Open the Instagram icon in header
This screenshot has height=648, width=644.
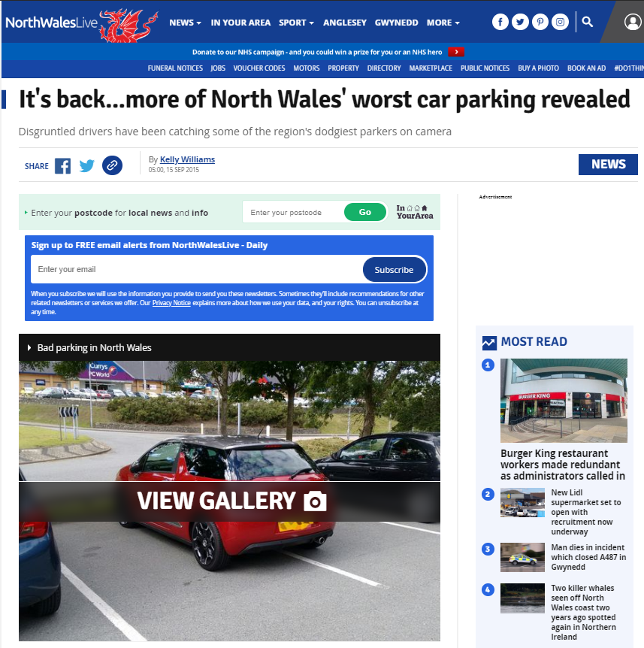click(560, 22)
